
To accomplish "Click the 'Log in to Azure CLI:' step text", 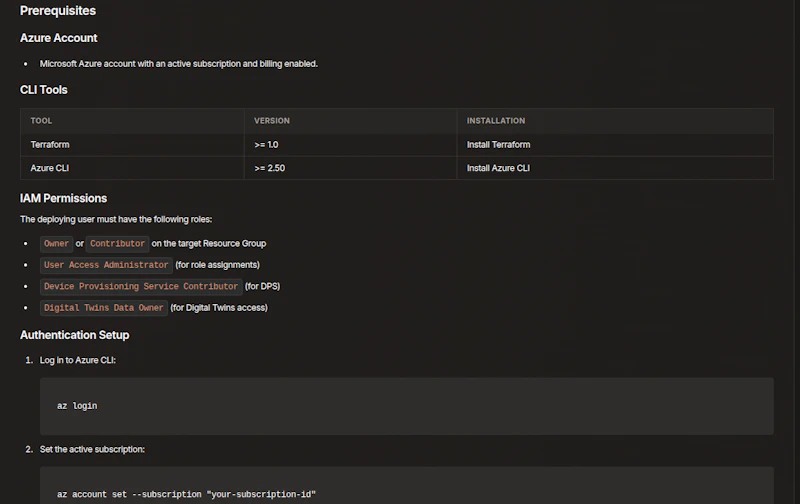I will click(78, 360).
